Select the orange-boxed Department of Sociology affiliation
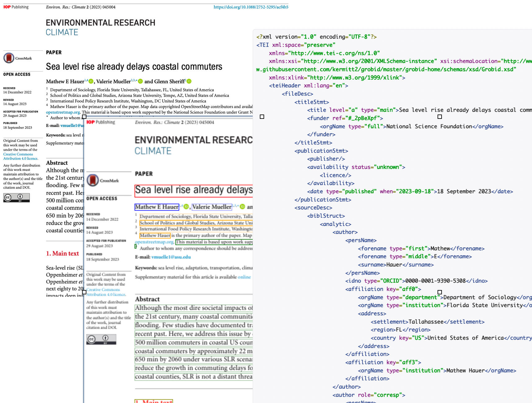Screen dimensions: 532x403 pyautogui.click(x=196, y=216)
